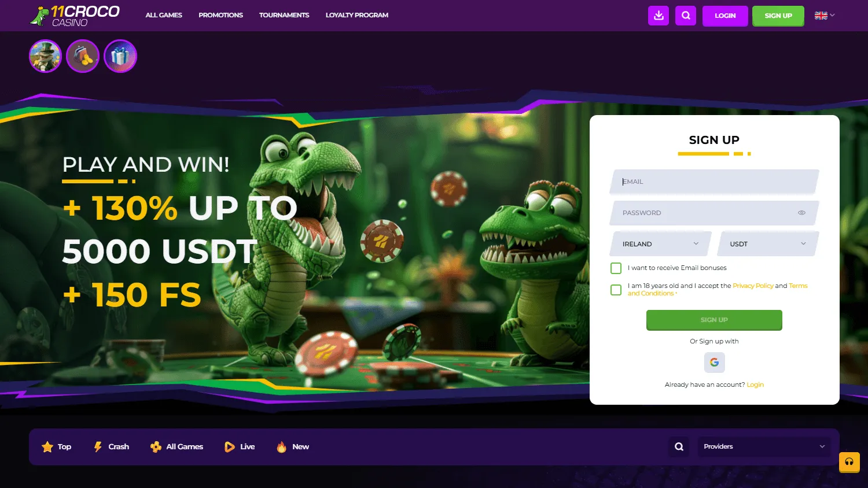Open the downloads icon in the header
Image resolution: width=868 pixels, height=488 pixels.
pos(658,16)
